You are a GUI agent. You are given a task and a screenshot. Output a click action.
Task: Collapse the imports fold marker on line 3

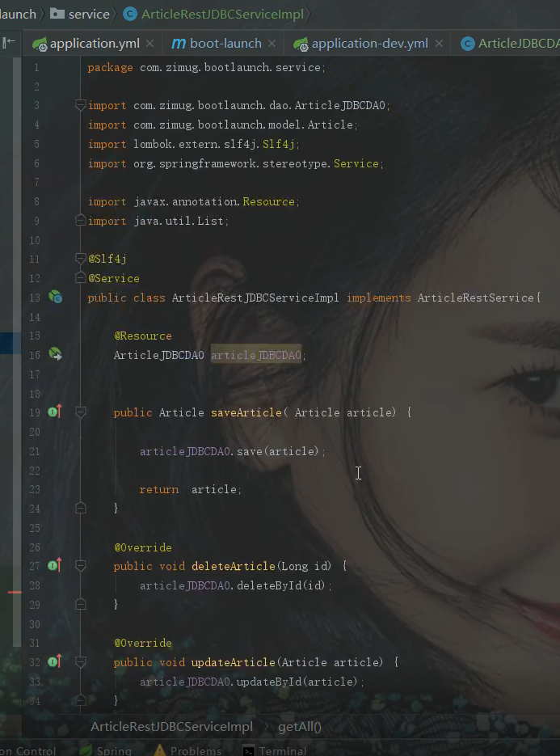[x=81, y=104]
